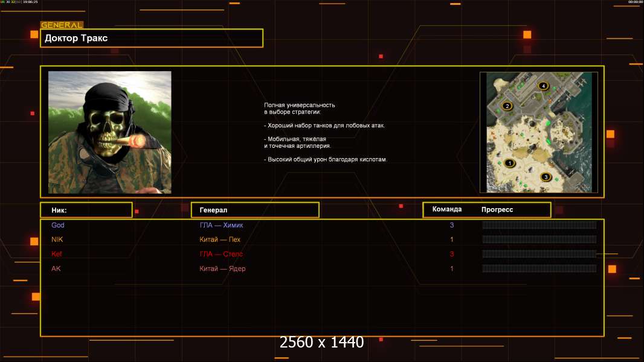Select the Доктор Тракс title field
644x362 pixels.
click(x=152, y=38)
